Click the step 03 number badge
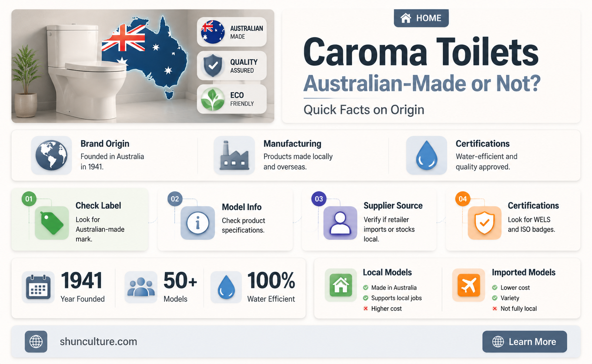Viewport: 592px width, 364px height. tap(319, 199)
